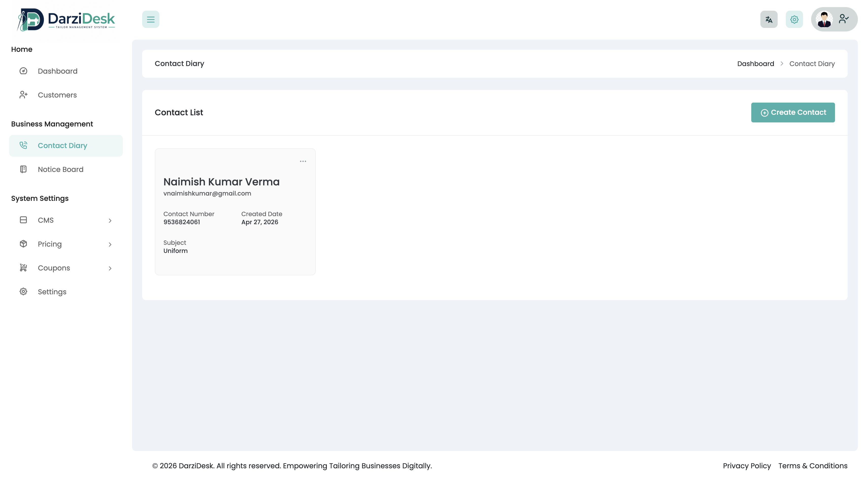Open Customers from the sidebar
868x482 pixels.
click(57, 95)
